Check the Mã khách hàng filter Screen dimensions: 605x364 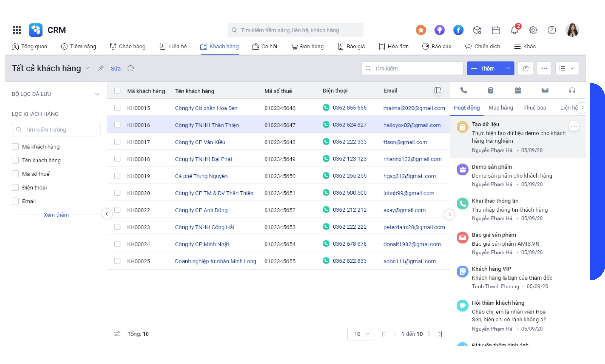(x=15, y=147)
